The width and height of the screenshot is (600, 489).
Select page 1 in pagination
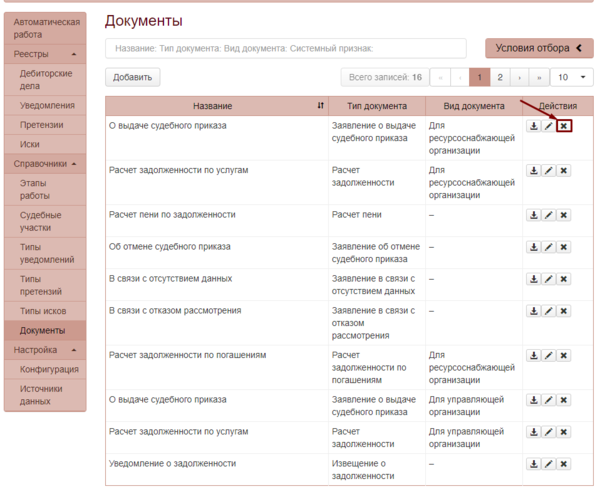click(479, 77)
